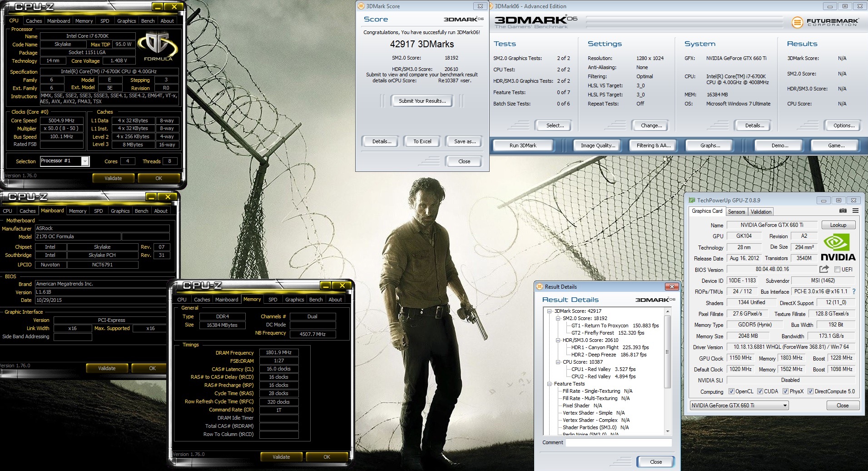Click the BIOS export share arrow in GPU-Z
Viewport: 868px width, 471px height.
tap(824, 269)
